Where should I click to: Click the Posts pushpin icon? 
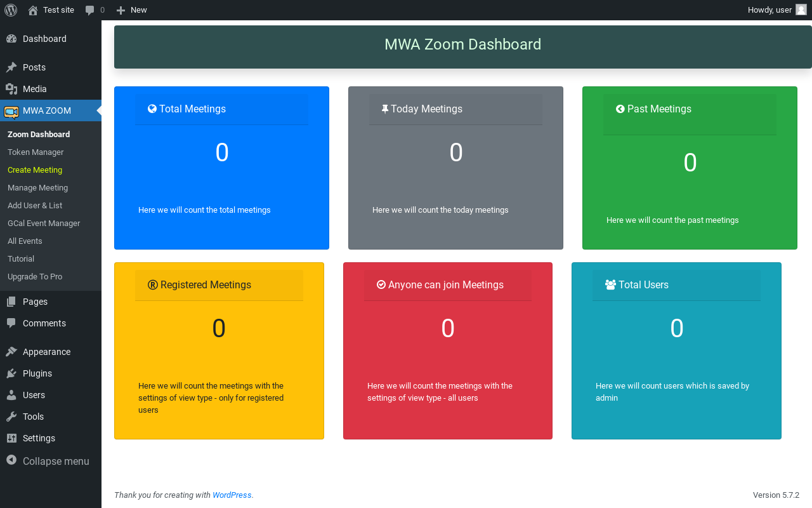(11, 67)
